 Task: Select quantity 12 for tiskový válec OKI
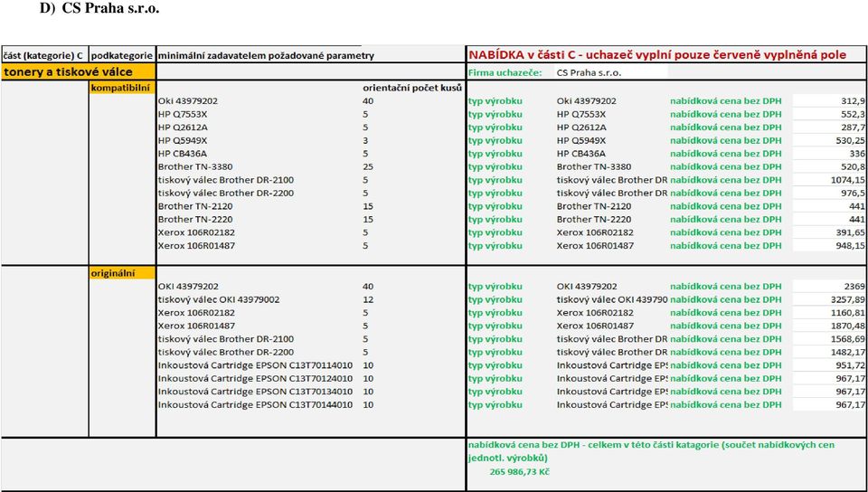tap(368, 299)
